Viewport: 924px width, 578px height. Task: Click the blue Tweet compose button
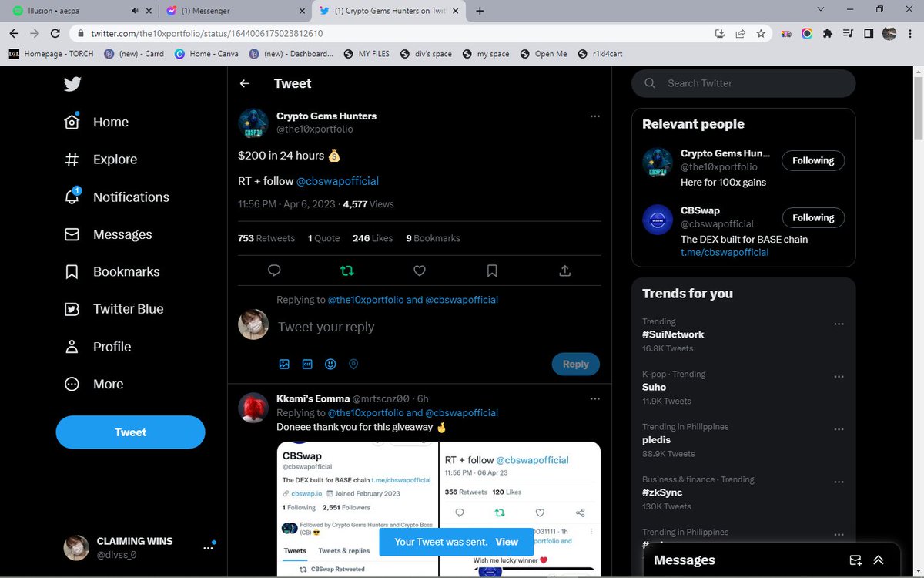(x=131, y=432)
